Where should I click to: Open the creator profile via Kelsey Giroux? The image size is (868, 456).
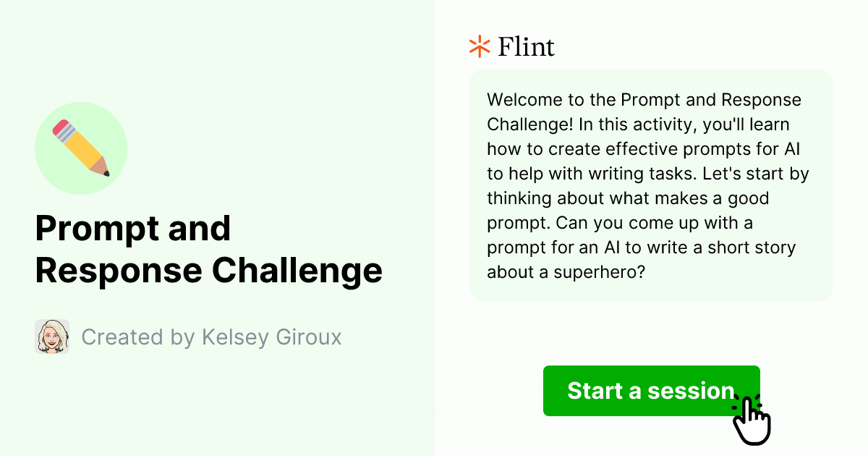click(x=51, y=337)
